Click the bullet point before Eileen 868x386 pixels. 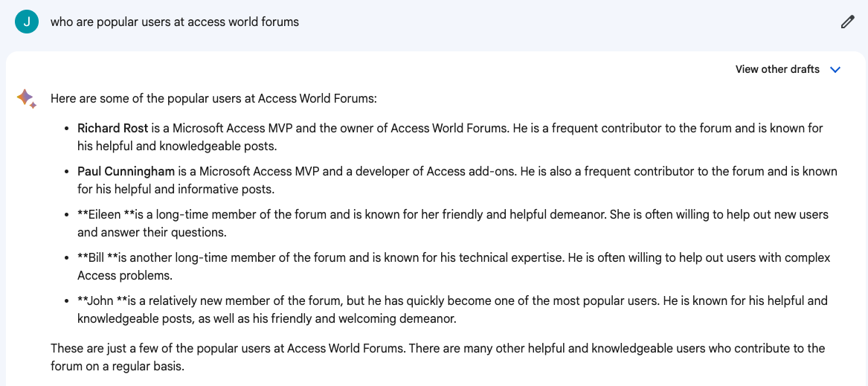coord(67,215)
